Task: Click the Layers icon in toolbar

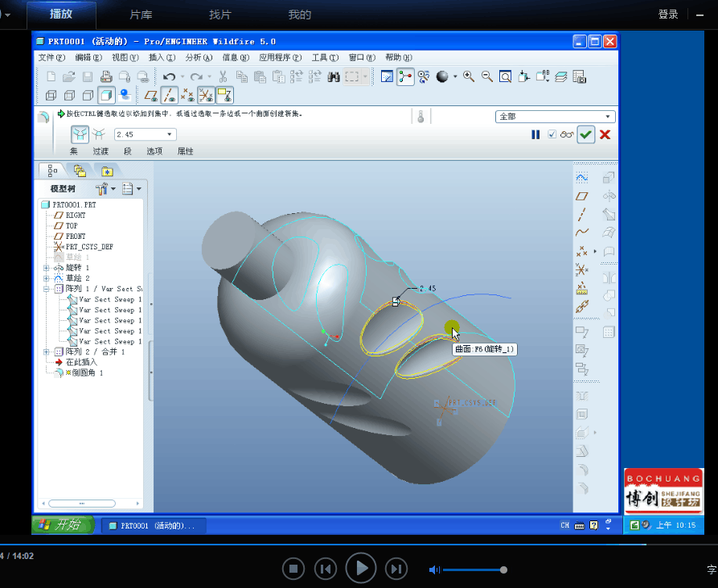Action: [x=561, y=76]
